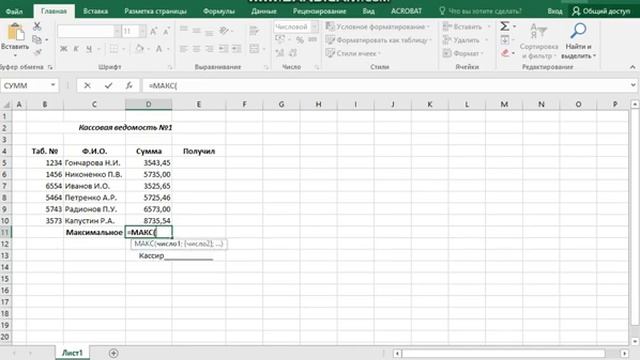The height and width of the screenshot is (360, 640).
Task: Switch to the Вид tab
Action: coord(368,11)
